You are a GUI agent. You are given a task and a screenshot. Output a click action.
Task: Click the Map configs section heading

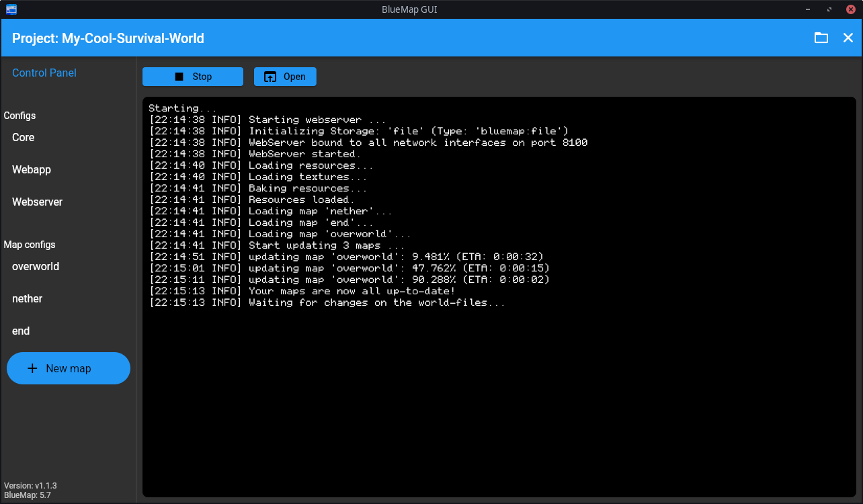(30, 245)
